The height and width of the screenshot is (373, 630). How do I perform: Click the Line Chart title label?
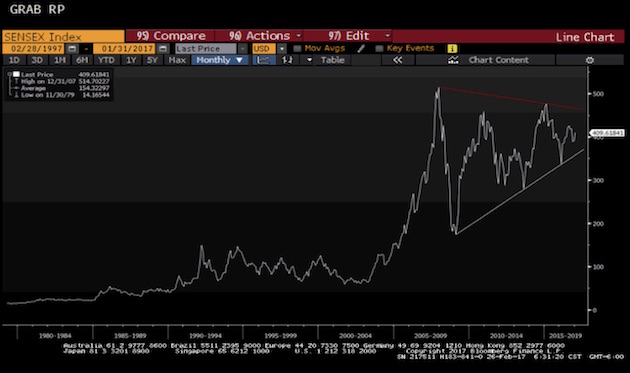click(x=585, y=37)
